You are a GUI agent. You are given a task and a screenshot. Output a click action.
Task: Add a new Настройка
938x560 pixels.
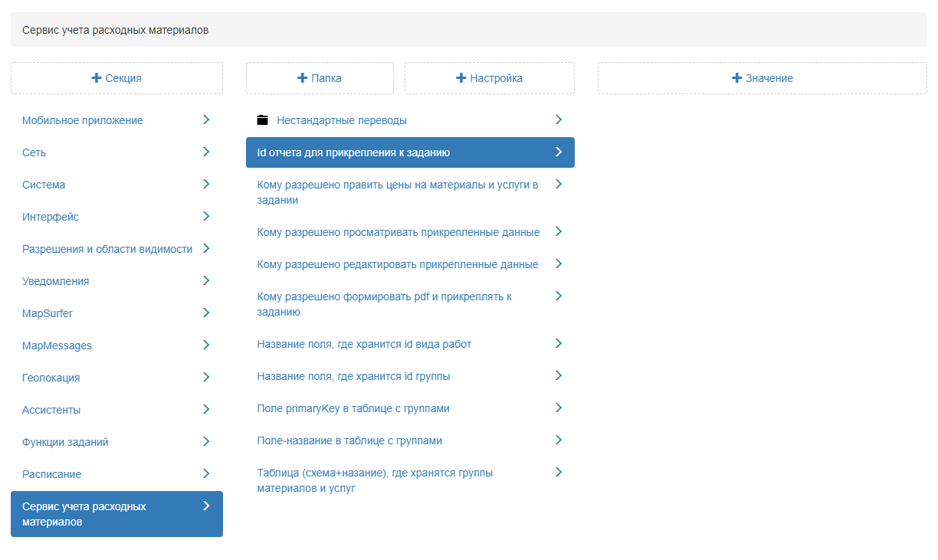pos(490,78)
